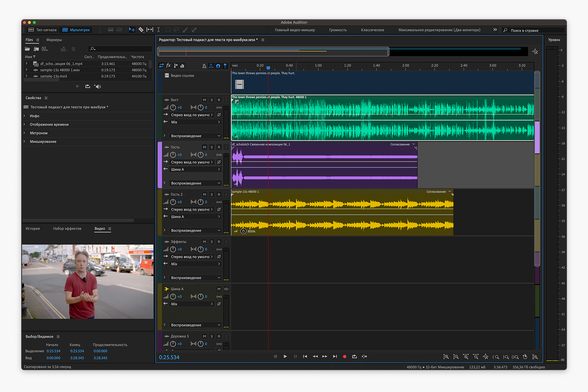Show the Inputs/Outputs view in the editor
Image resolution: width=588 pixels, height=392 pixels.
tap(161, 66)
